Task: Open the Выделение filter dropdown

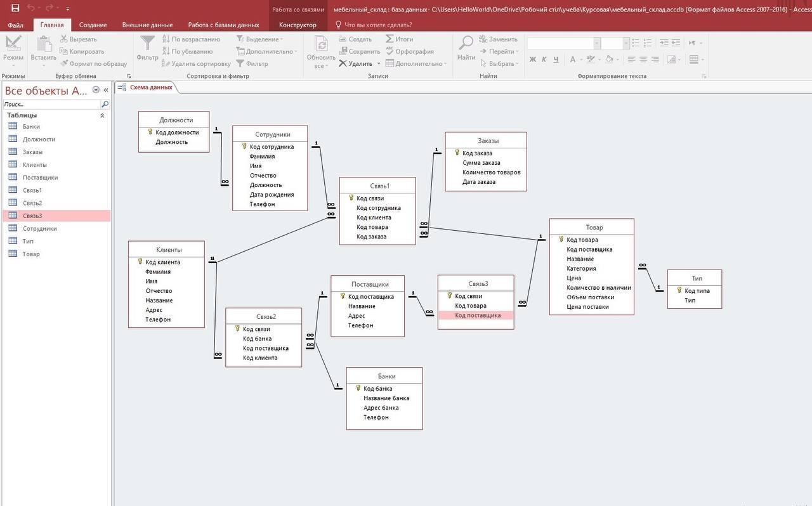Action: coord(259,39)
